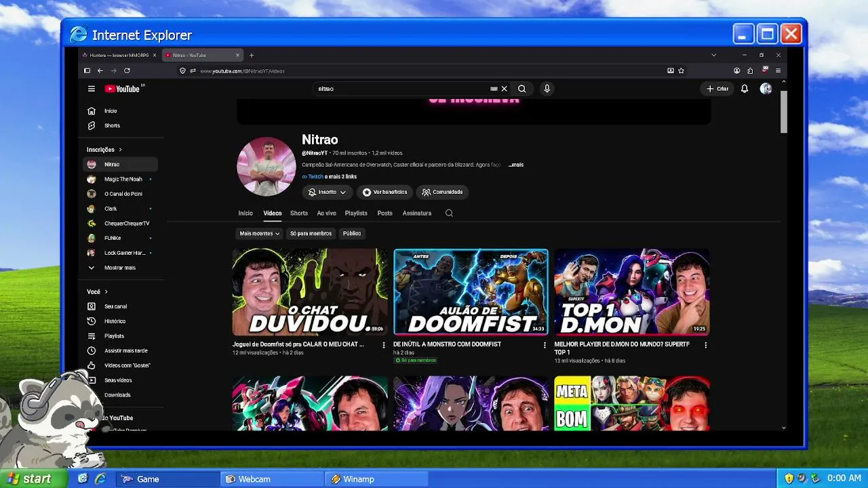Click the Criar create button
868x488 pixels.
coord(717,89)
